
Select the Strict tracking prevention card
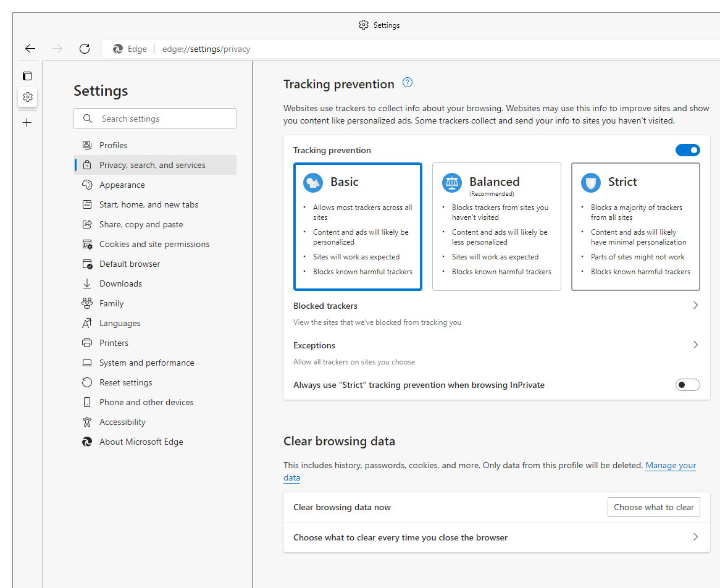pos(635,226)
